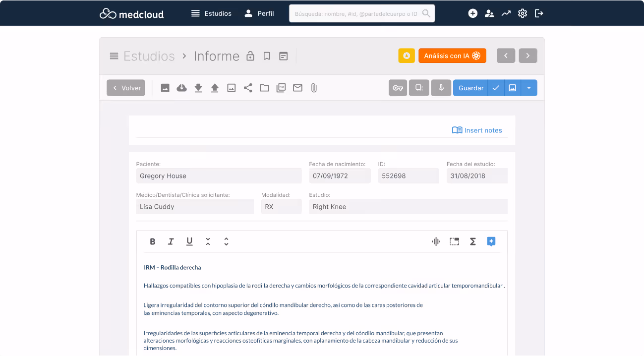This screenshot has width=644, height=356.
Task: Click the blue image button beside checkmark
Action: tap(513, 88)
